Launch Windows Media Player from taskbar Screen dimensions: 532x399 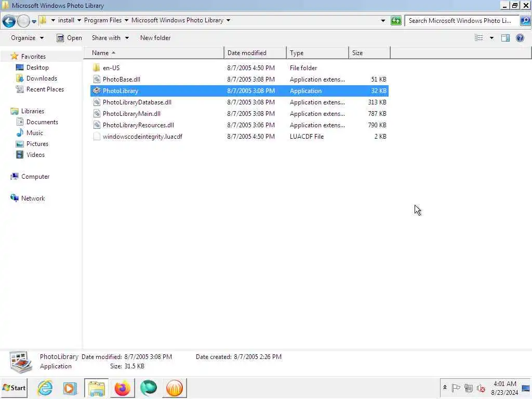(x=70, y=388)
